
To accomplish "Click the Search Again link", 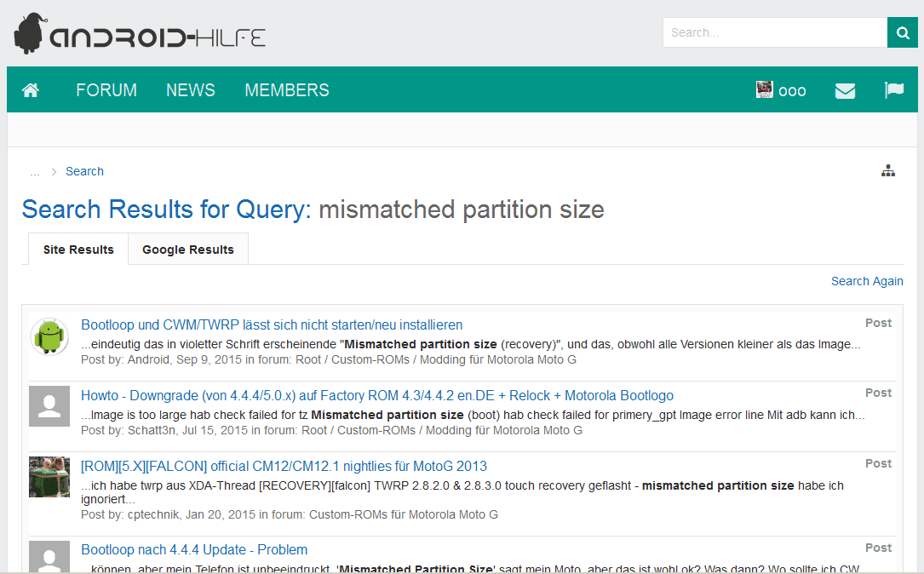I will pyautogui.click(x=867, y=281).
